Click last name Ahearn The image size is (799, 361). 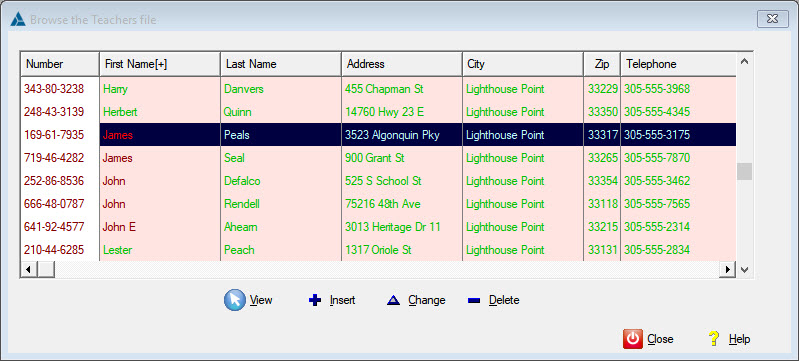[241, 226]
